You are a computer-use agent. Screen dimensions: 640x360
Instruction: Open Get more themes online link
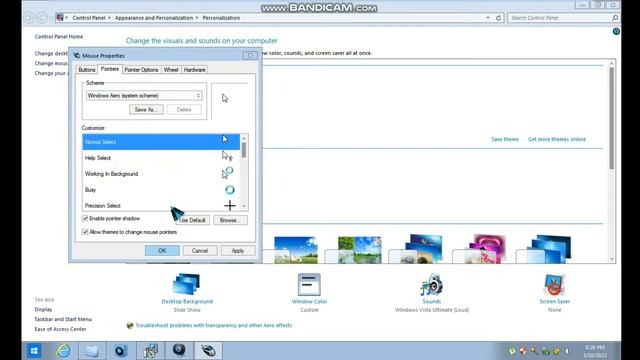[557, 139]
